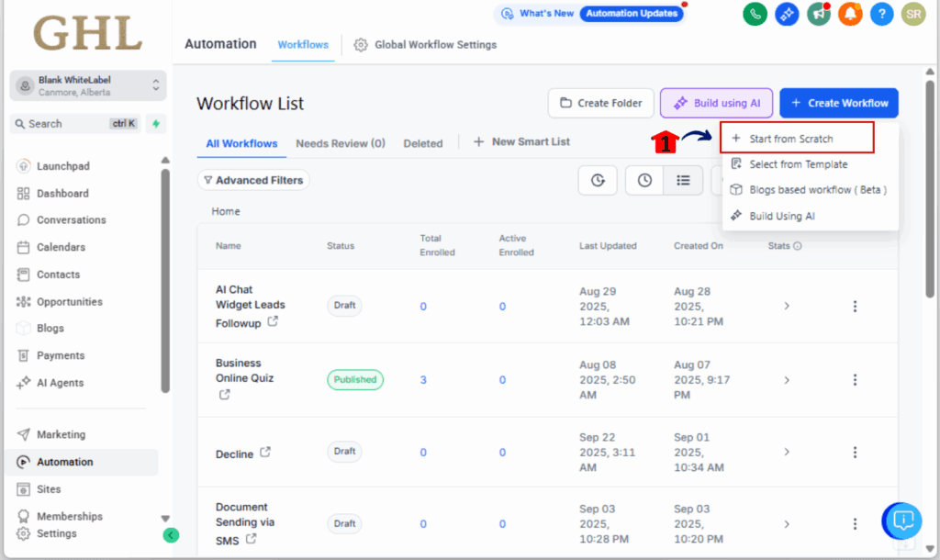Image resolution: width=940 pixels, height=560 pixels.
Task: Open the SR user profile avatar
Action: point(913,14)
